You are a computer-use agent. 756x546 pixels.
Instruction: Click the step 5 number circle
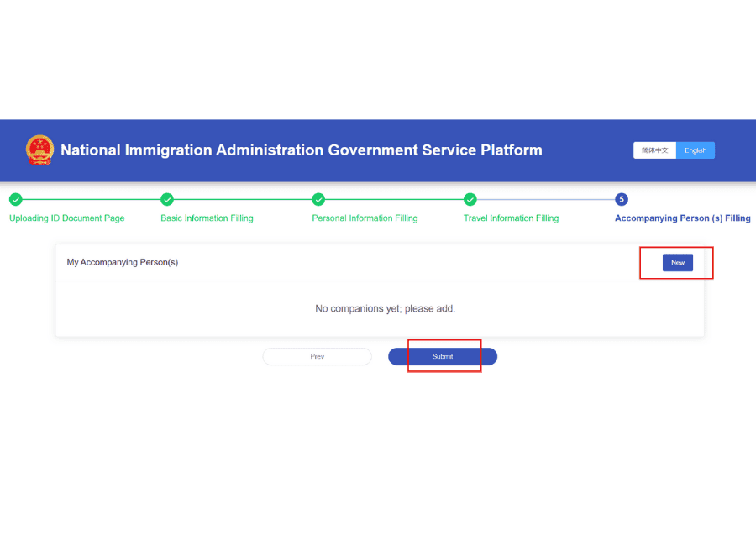click(x=621, y=199)
